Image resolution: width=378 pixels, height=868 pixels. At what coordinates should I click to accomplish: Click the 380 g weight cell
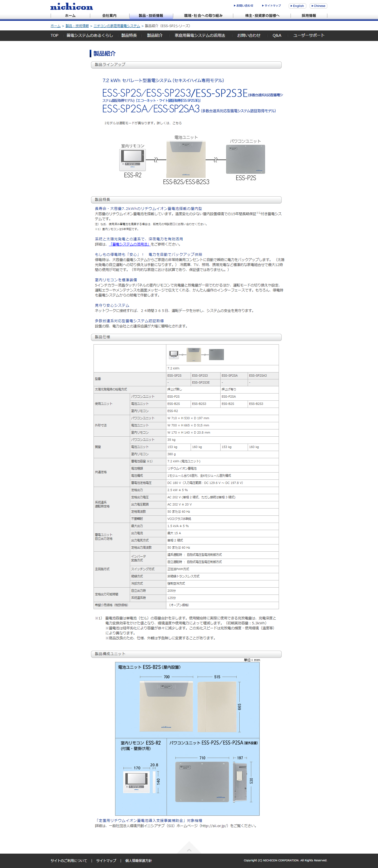click(222, 455)
